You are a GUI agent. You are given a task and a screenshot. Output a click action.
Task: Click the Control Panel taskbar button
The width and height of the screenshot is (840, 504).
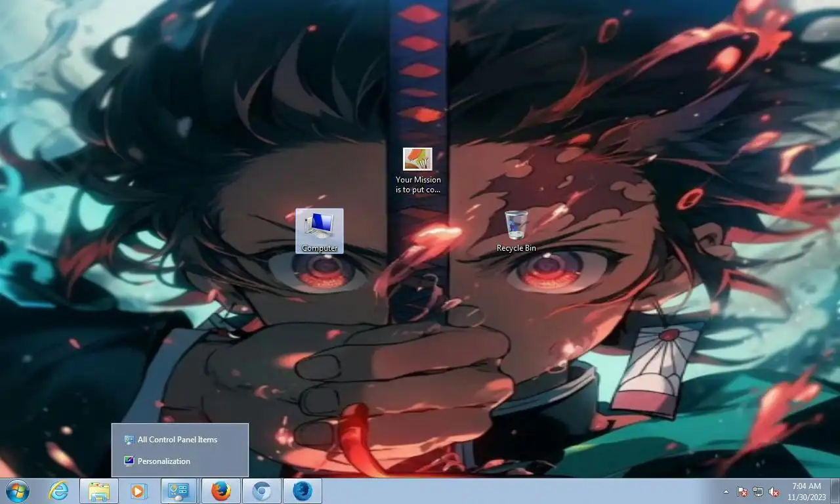tap(178, 491)
